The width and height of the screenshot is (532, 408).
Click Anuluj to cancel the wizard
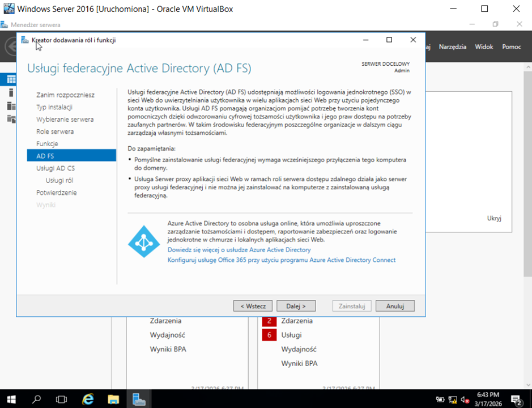pyautogui.click(x=395, y=306)
